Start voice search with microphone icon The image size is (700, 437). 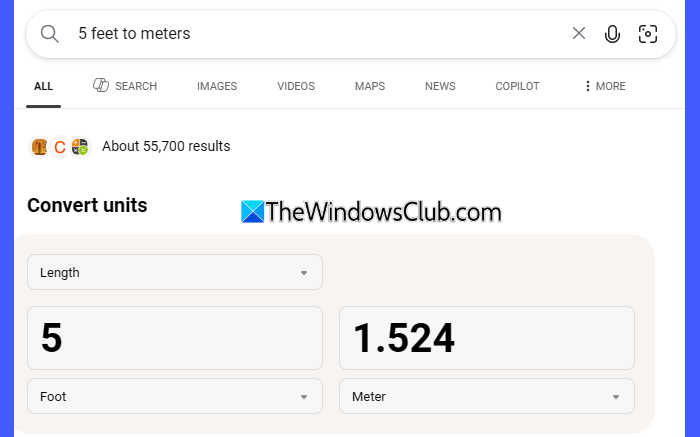(612, 34)
